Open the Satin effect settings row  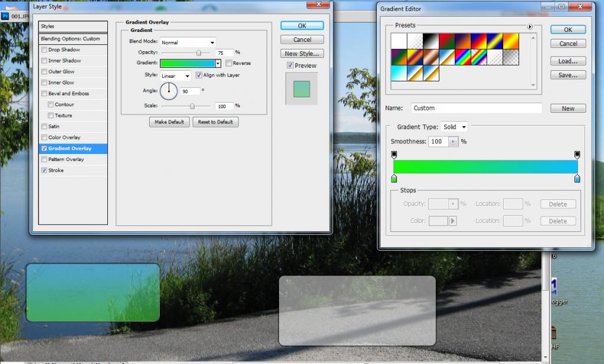coord(73,126)
